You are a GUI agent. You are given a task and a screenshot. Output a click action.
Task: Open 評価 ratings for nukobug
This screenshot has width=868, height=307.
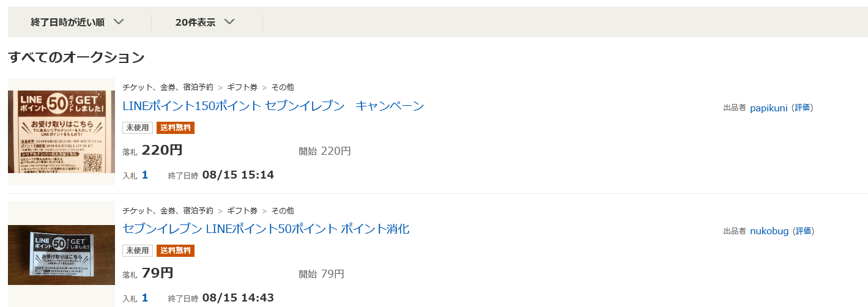click(x=804, y=231)
